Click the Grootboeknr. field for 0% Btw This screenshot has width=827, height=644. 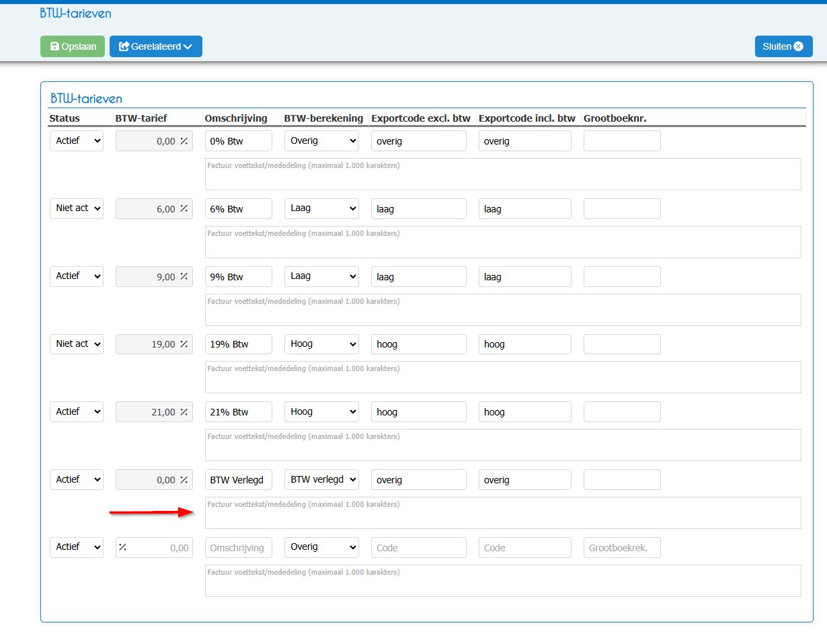(x=622, y=141)
